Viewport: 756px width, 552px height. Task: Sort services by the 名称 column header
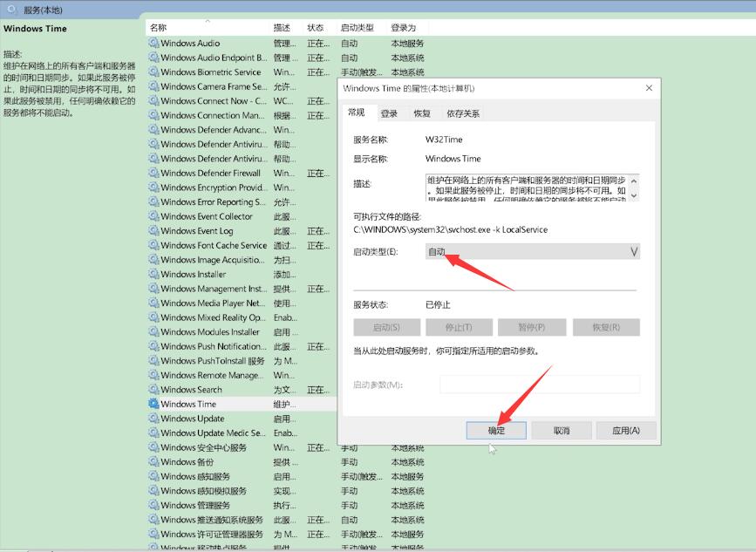click(x=208, y=28)
